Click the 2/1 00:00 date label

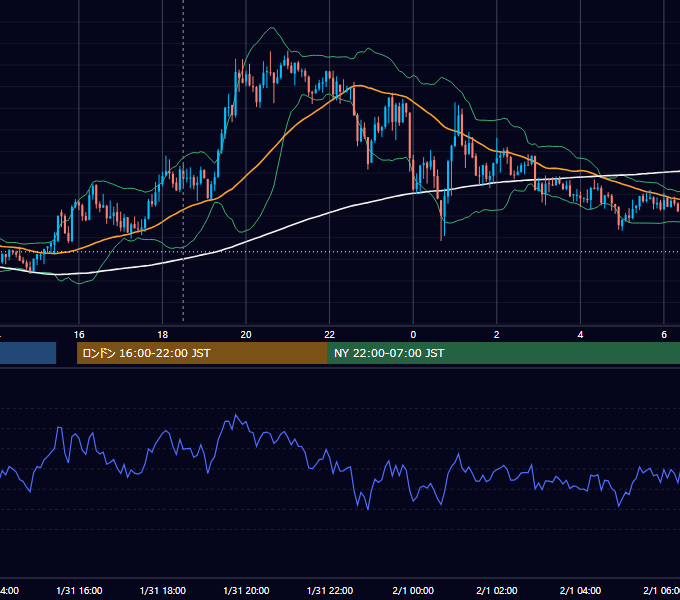tap(413, 591)
